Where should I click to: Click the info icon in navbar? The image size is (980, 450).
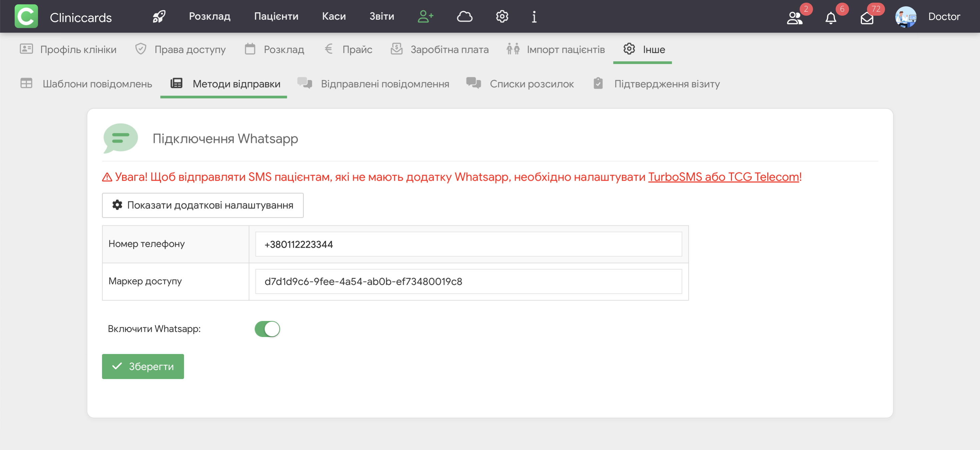point(534,16)
